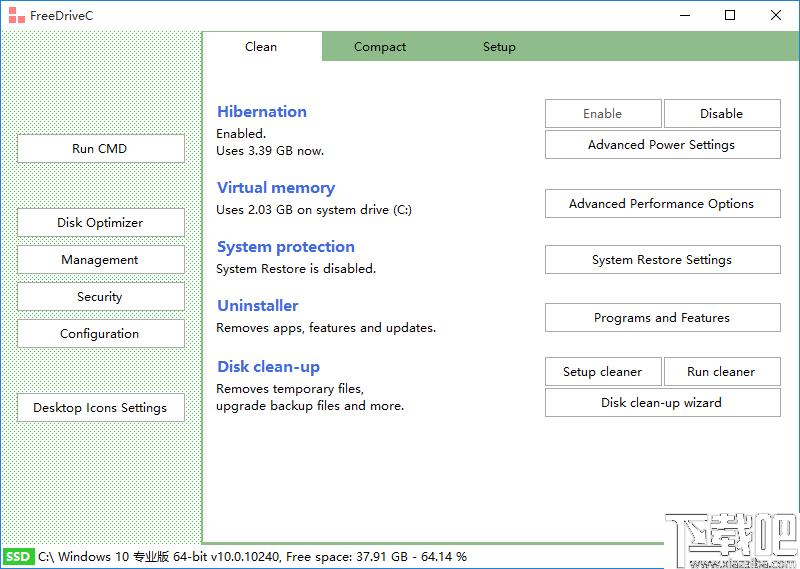This screenshot has width=800, height=569.
Task: Click 'System Restore is disabled.' text
Action: pyautogui.click(x=296, y=268)
